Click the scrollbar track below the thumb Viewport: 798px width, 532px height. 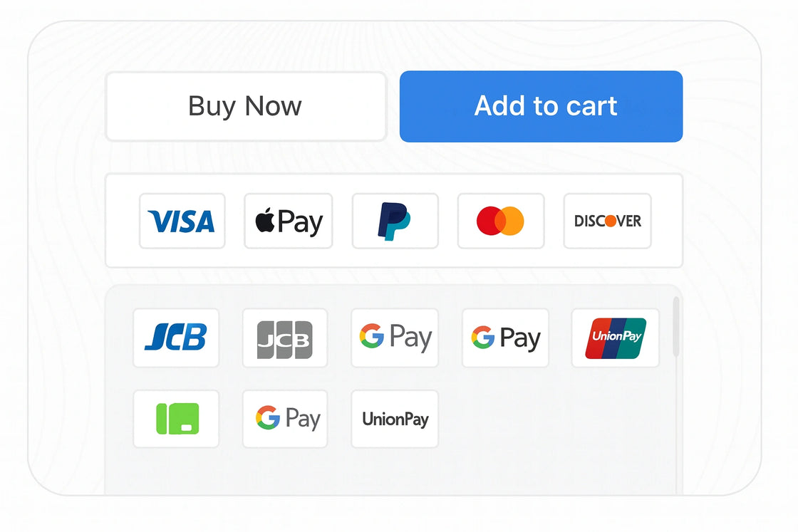tap(675, 427)
